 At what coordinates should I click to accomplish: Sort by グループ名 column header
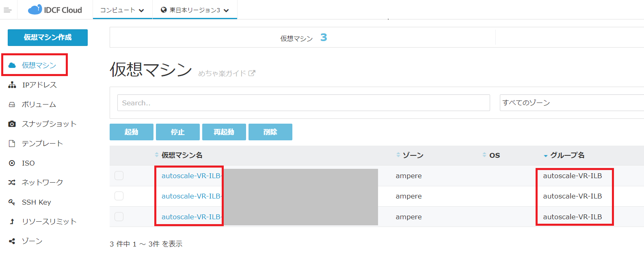[x=567, y=155]
